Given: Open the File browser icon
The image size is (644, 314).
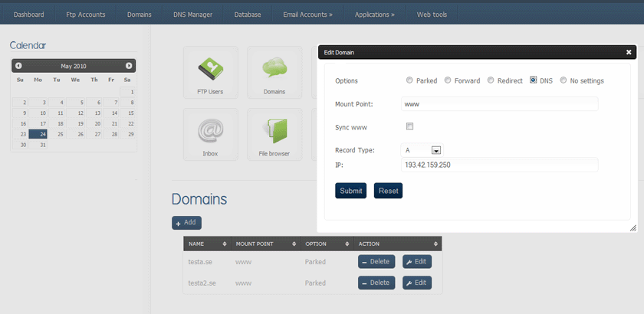Looking at the screenshot, I should tap(274, 133).
